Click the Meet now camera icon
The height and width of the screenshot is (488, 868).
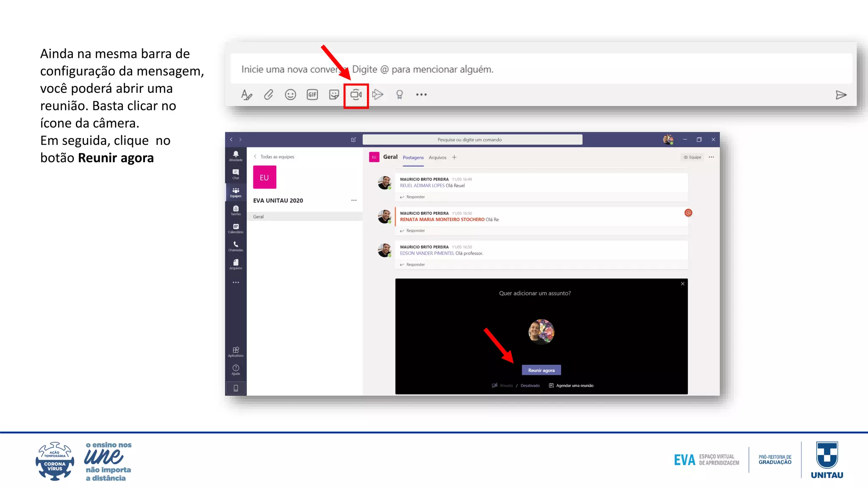click(356, 95)
